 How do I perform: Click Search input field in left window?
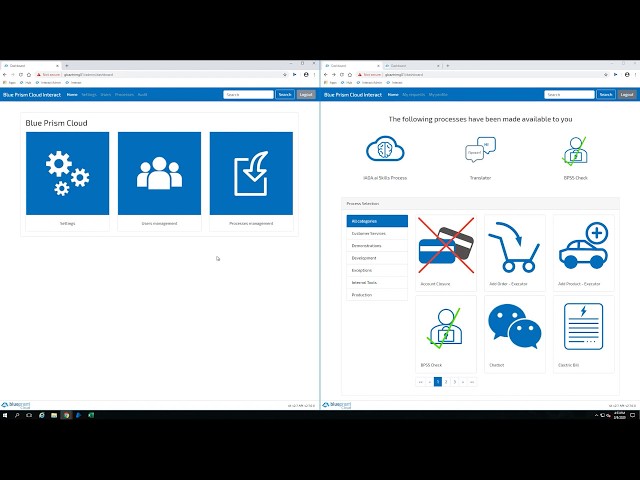(x=248, y=95)
